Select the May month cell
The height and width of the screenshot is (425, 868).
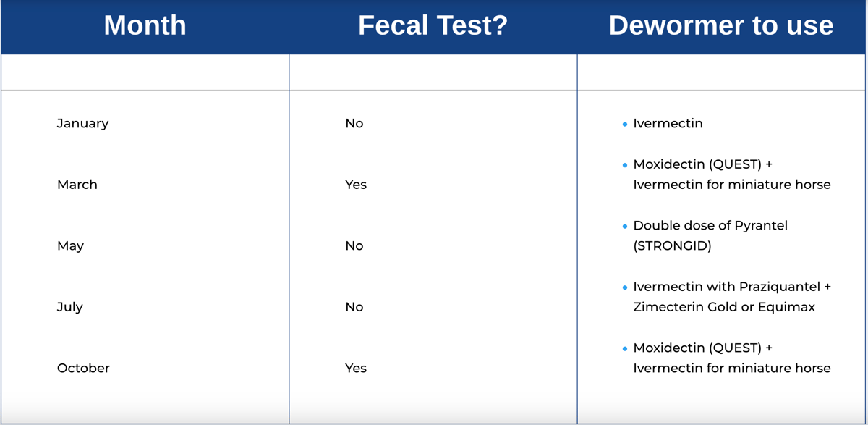tap(71, 246)
